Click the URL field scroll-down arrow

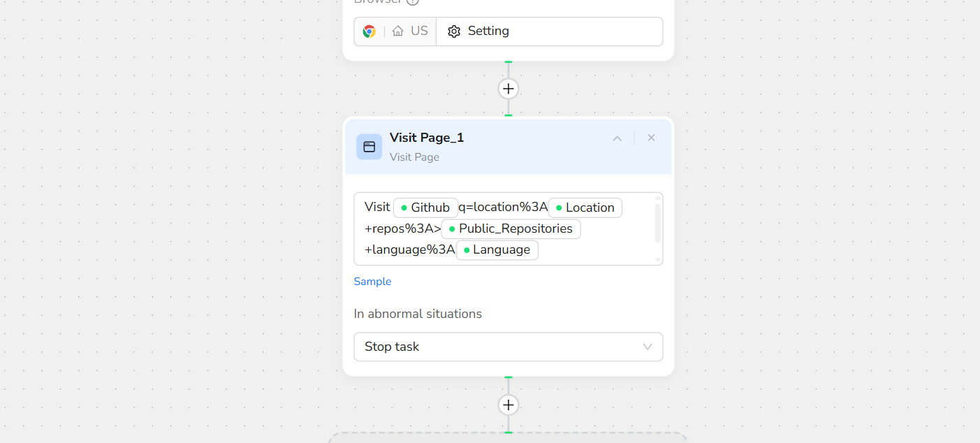point(657,260)
